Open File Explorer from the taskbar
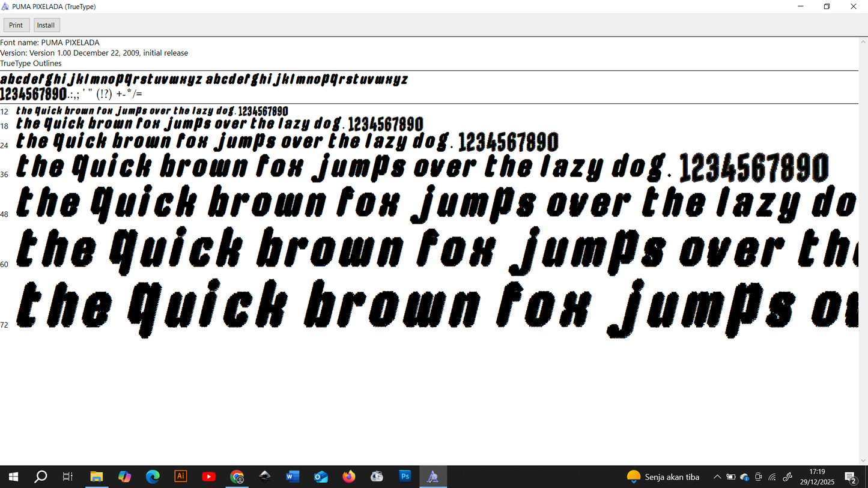Screen dimensions: 868x488 click(96, 477)
